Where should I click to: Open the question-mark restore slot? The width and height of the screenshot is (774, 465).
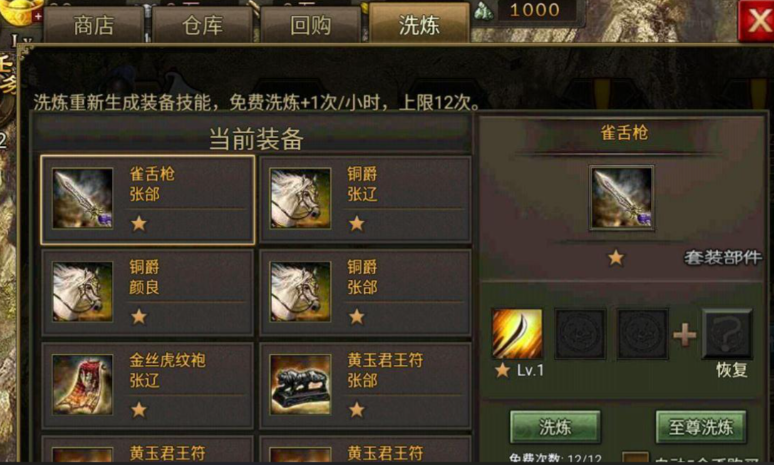[727, 334]
